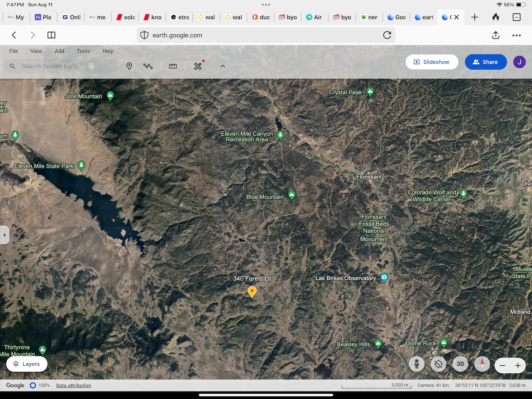Open the Layers panel
The image size is (532, 399).
click(x=27, y=364)
